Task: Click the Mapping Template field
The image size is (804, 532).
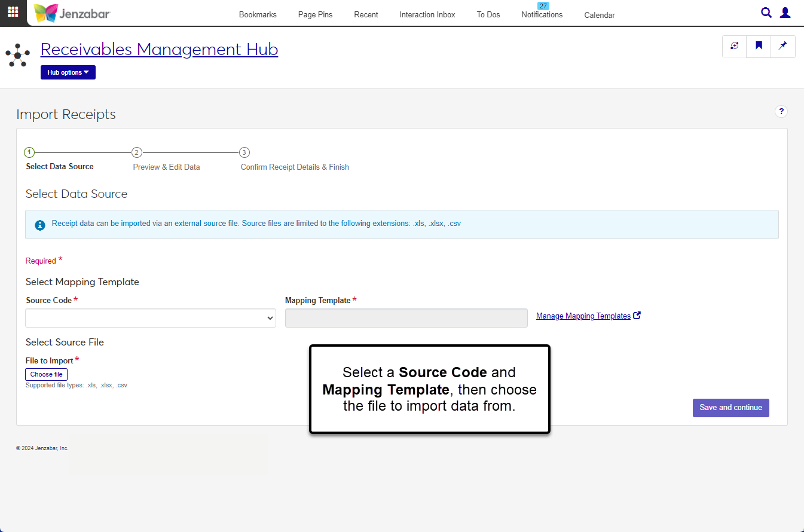Action: tap(406, 318)
